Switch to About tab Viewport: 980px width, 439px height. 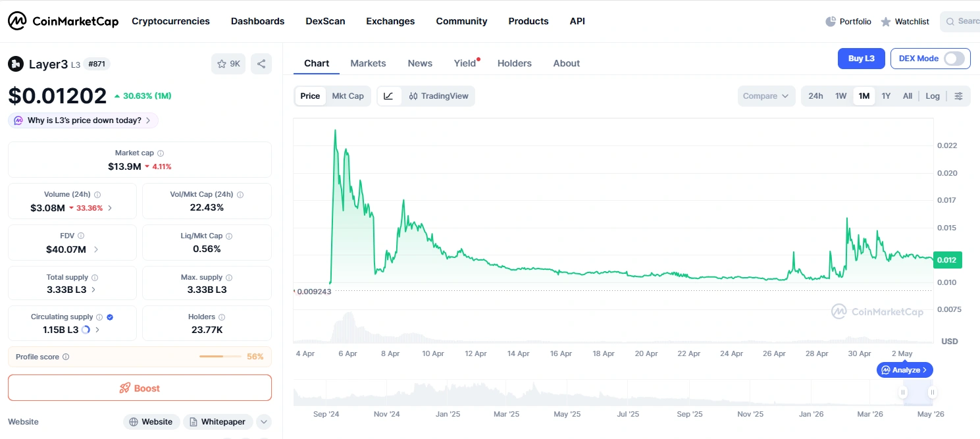pos(567,63)
